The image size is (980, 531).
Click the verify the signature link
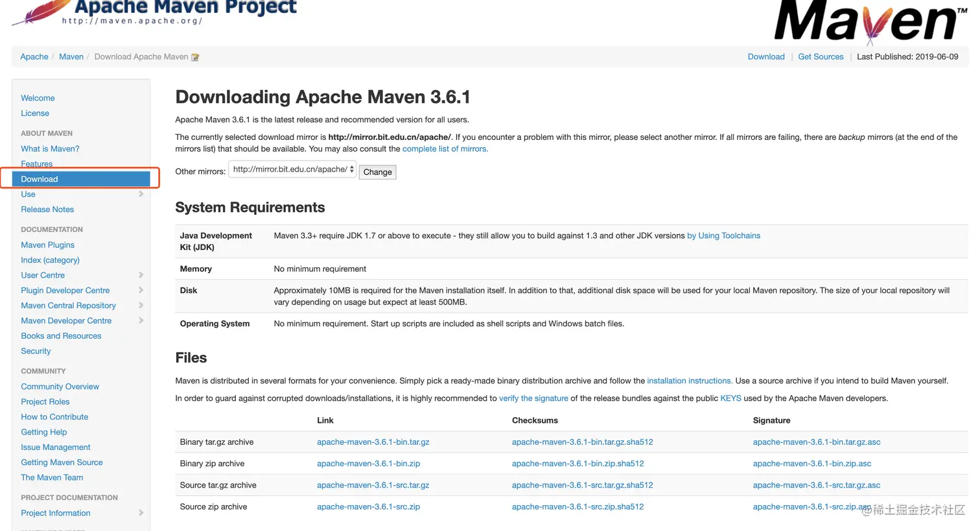[533, 398]
